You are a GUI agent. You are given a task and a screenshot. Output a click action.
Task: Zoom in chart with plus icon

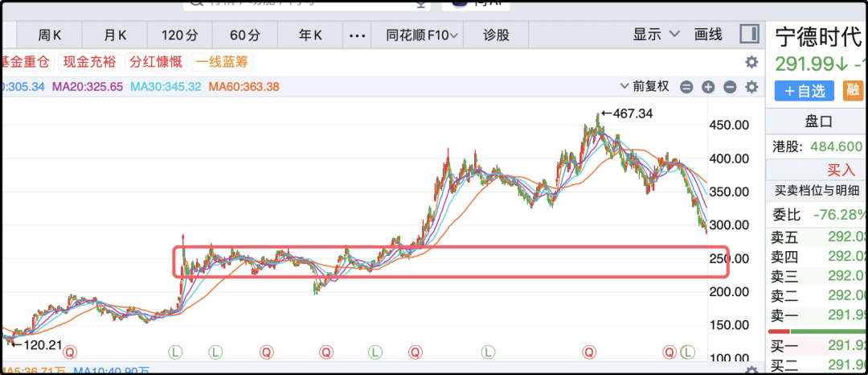(709, 87)
